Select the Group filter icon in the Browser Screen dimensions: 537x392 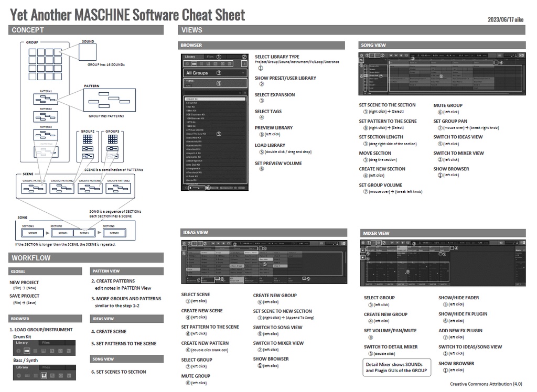tap(194, 63)
